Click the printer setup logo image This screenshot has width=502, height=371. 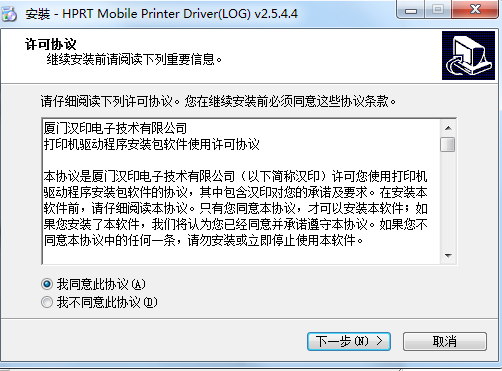(x=468, y=55)
